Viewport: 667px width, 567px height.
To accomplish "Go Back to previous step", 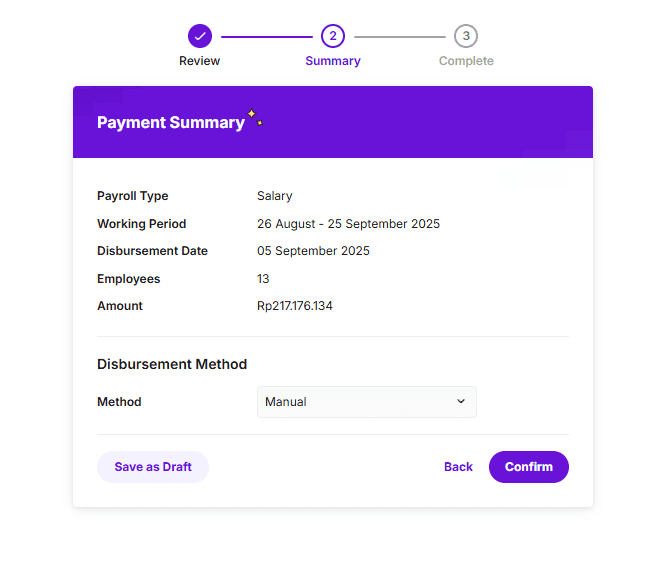I will pyautogui.click(x=458, y=467).
